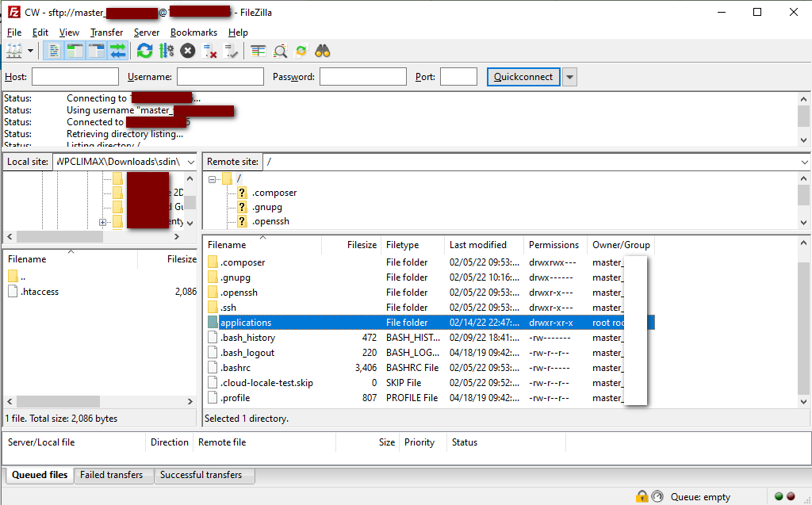Cancel current operation with X icon
This screenshot has width=812, height=505.
[x=187, y=51]
